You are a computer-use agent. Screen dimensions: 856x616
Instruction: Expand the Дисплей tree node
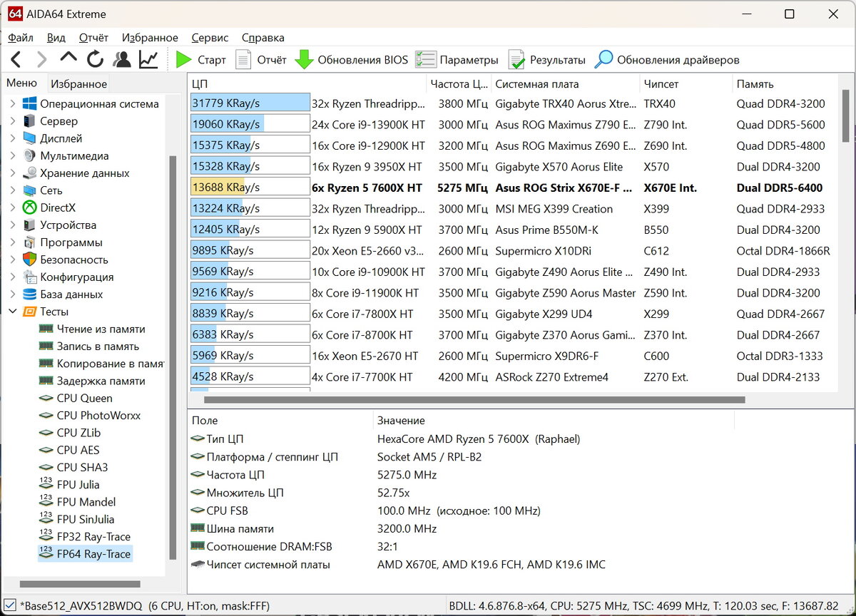(x=12, y=138)
